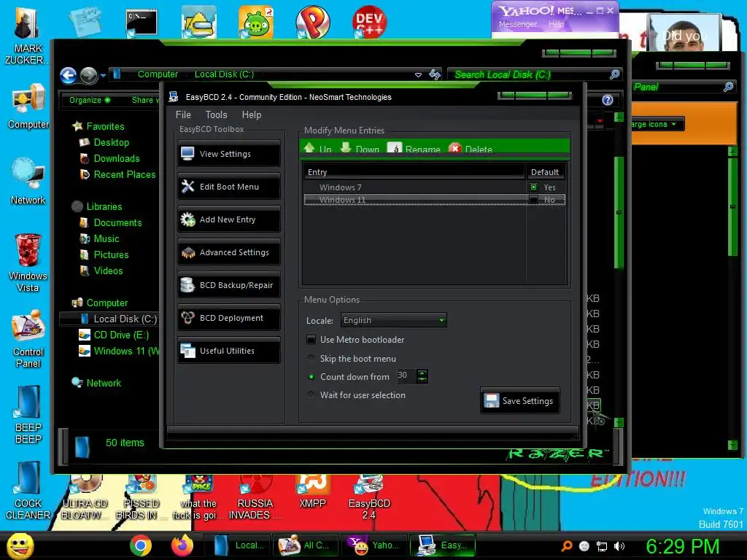Open Explorer address bar history dropdown
Viewport: 747px width, 560px height.
click(x=418, y=75)
